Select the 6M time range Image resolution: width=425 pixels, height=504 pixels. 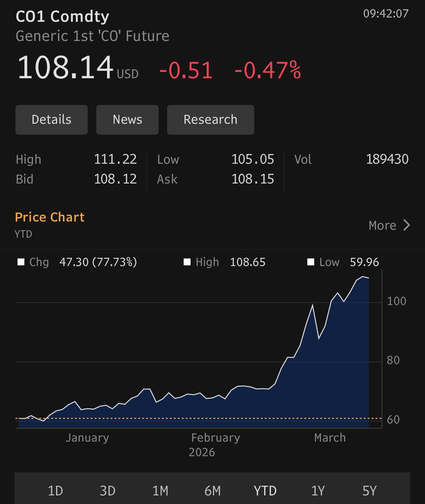point(212,491)
